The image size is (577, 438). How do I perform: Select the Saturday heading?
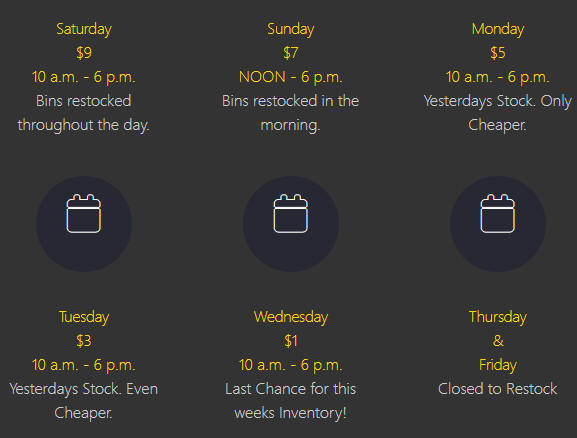pos(84,29)
